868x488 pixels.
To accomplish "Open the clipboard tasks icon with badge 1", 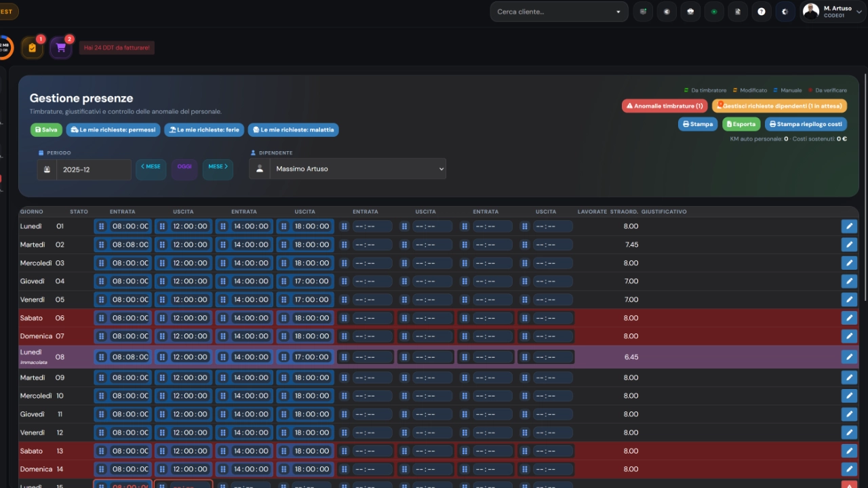I will pos(32,47).
